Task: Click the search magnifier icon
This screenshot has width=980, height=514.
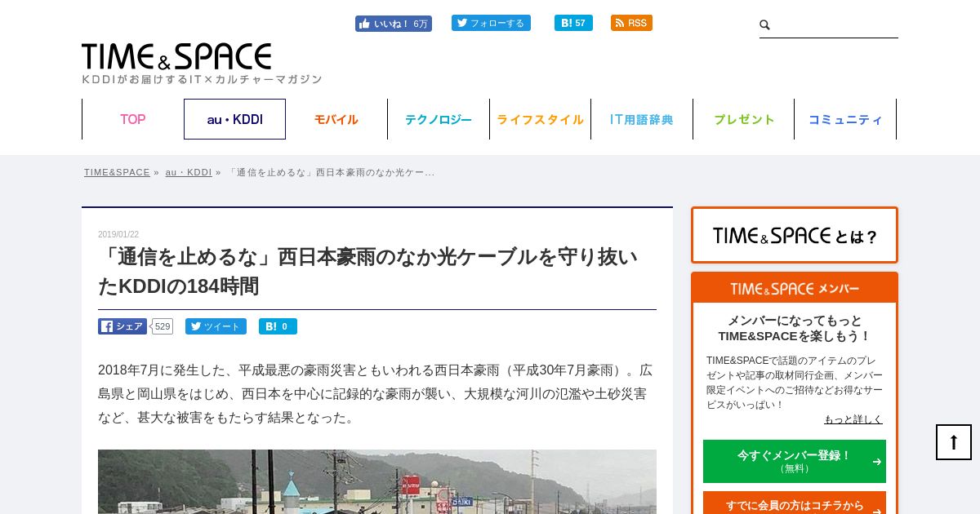Action: click(765, 25)
